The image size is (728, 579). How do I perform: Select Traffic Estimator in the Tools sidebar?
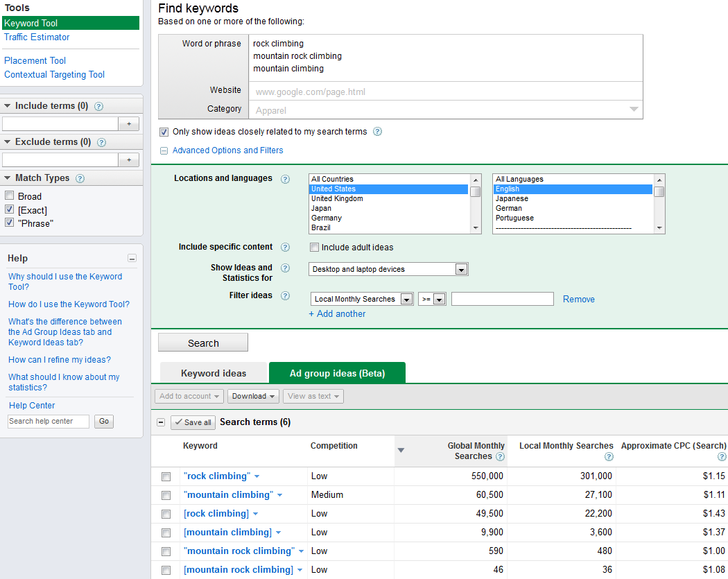(x=37, y=37)
